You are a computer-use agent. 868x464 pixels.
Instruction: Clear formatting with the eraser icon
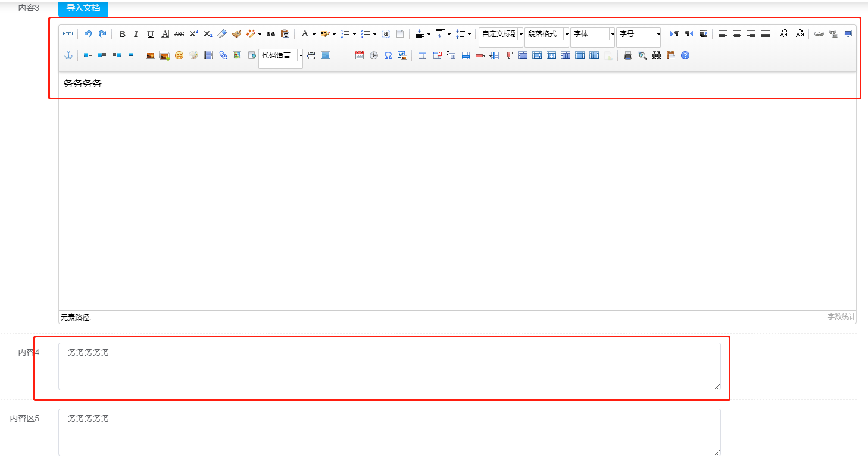[x=222, y=34]
